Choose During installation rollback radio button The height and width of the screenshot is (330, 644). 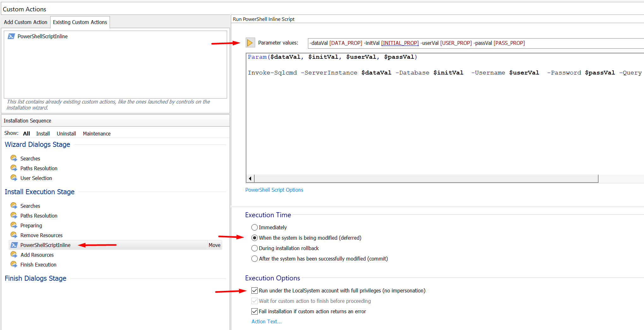(x=255, y=248)
